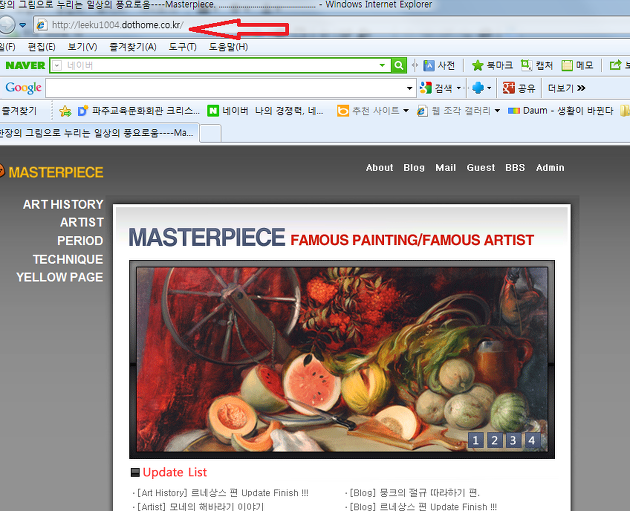630x511 pixels.
Task: Open the Naver search type selector
Action: 57,65
